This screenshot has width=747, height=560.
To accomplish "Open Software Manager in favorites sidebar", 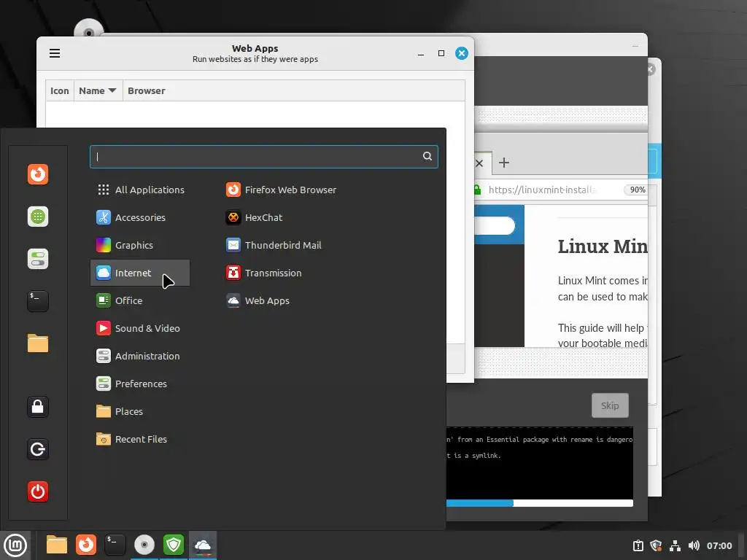I will 38,217.
